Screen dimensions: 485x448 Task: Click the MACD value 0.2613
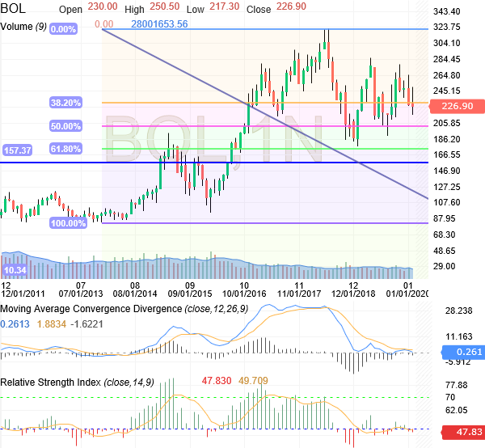point(15,324)
